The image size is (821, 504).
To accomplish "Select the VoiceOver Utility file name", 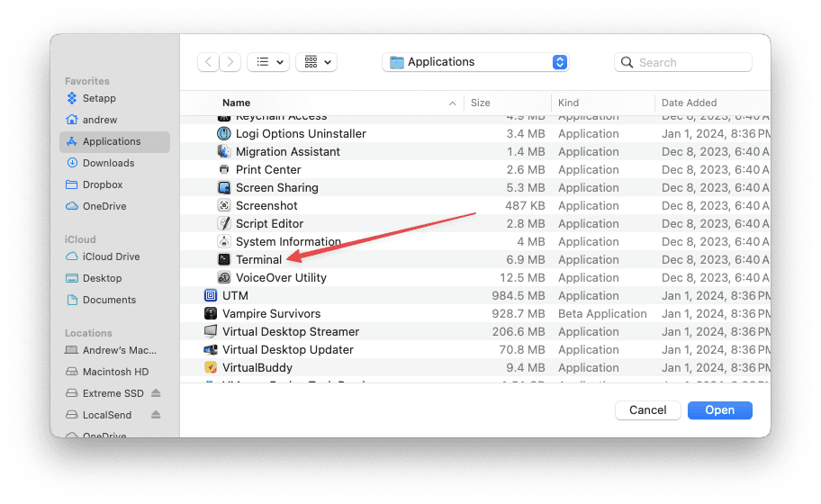I will coord(281,277).
